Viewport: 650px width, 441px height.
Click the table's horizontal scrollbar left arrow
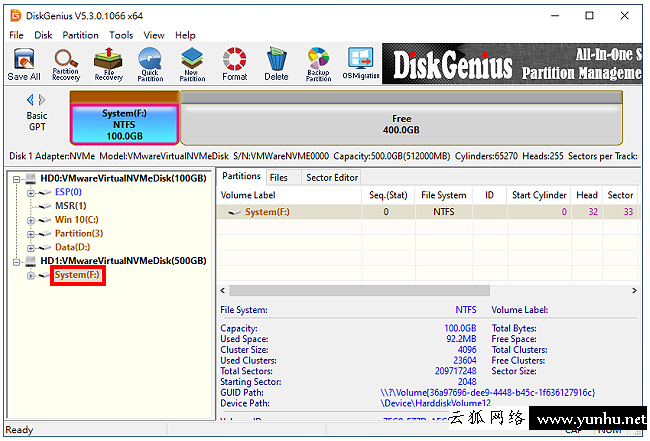(223, 291)
